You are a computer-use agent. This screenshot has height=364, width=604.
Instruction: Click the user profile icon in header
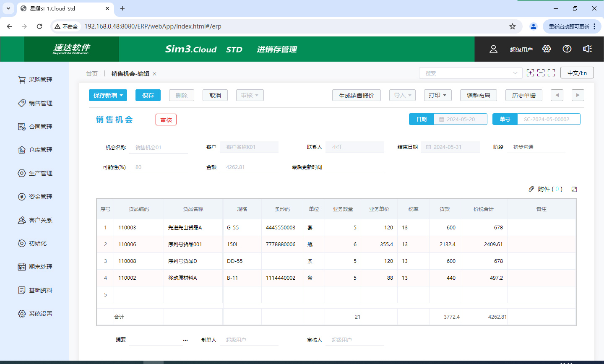click(493, 49)
